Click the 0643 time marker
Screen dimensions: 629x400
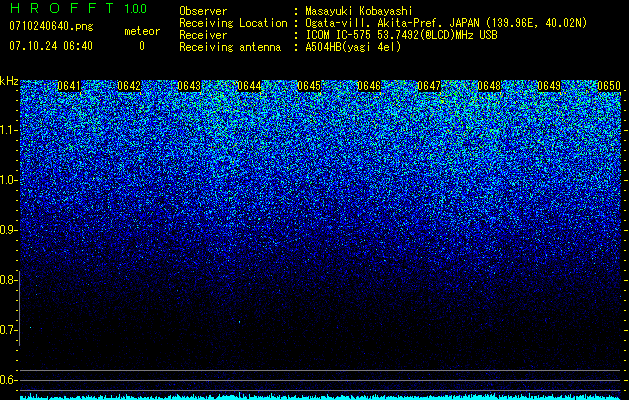point(189,86)
